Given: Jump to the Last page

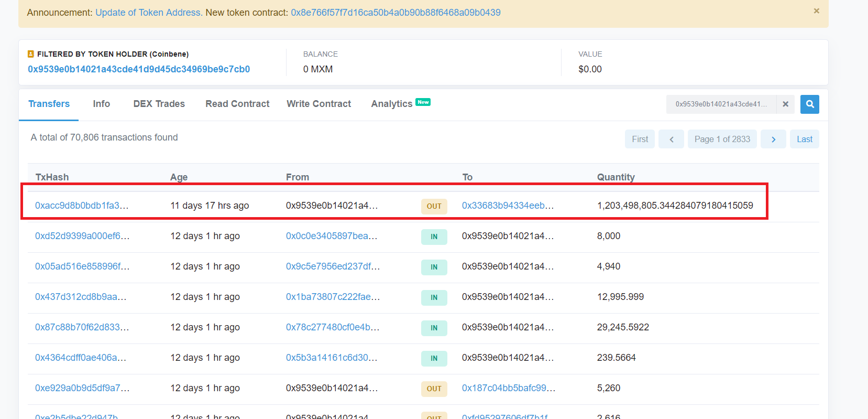Looking at the screenshot, I should 805,139.
